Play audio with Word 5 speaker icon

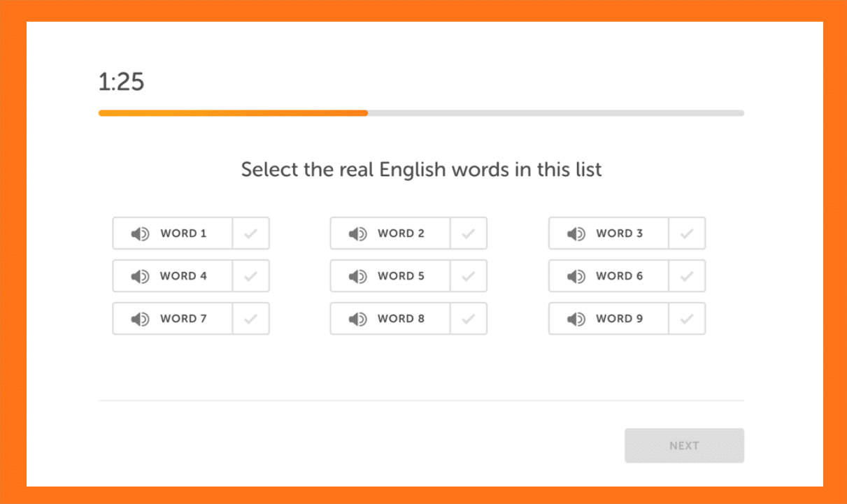click(x=358, y=276)
